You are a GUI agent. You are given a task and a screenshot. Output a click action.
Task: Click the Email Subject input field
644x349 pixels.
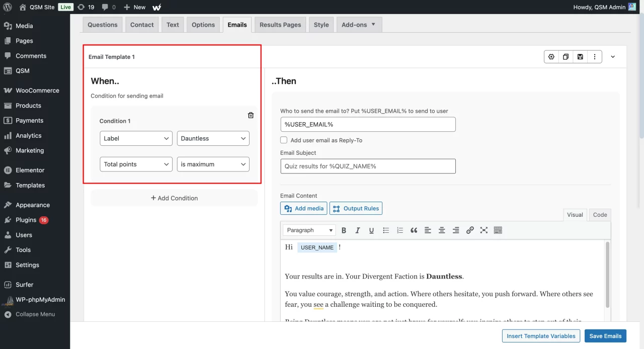click(x=368, y=166)
